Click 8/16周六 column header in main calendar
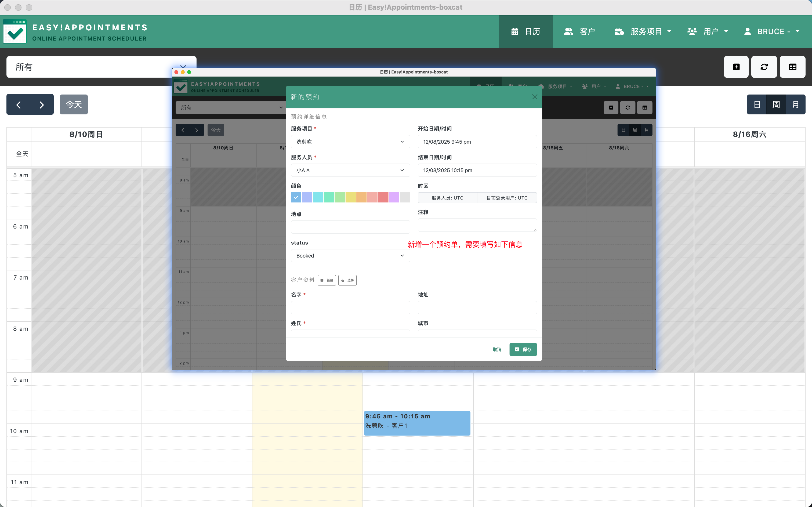The width and height of the screenshot is (812, 507). [749, 135]
